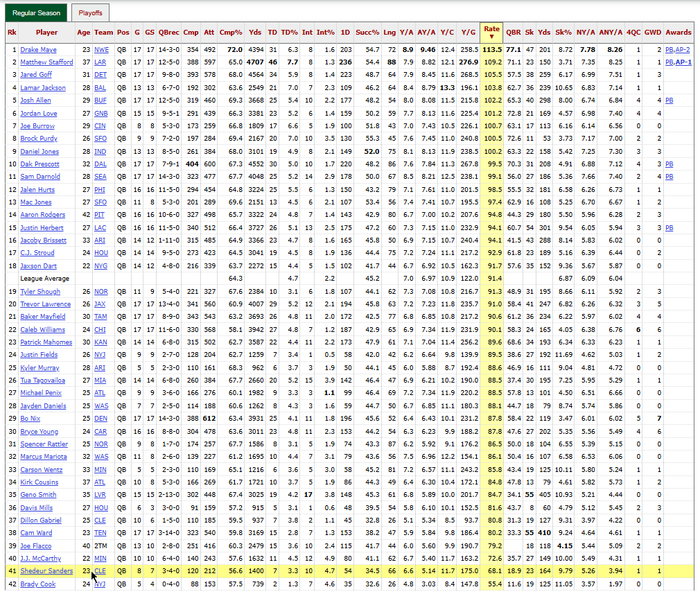700x594 pixels.
Task: Open Jordan Love player link
Action: [38, 113]
